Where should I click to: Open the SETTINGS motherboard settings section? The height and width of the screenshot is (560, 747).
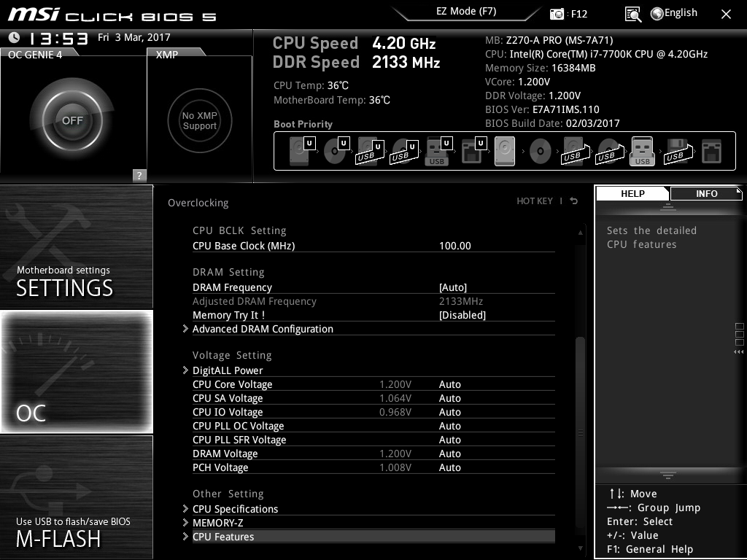pos(77,246)
